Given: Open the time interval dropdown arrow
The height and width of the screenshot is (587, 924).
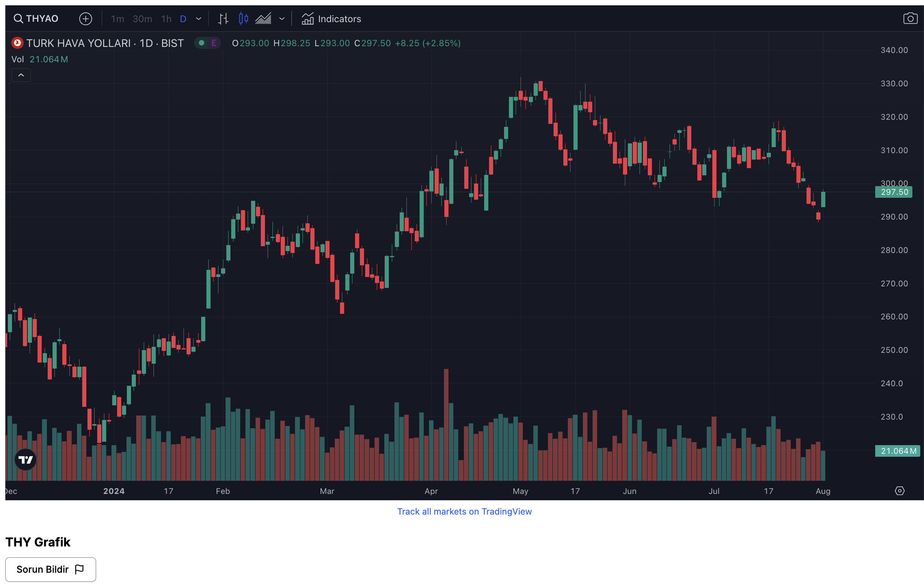Looking at the screenshot, I should click(199, 19).
